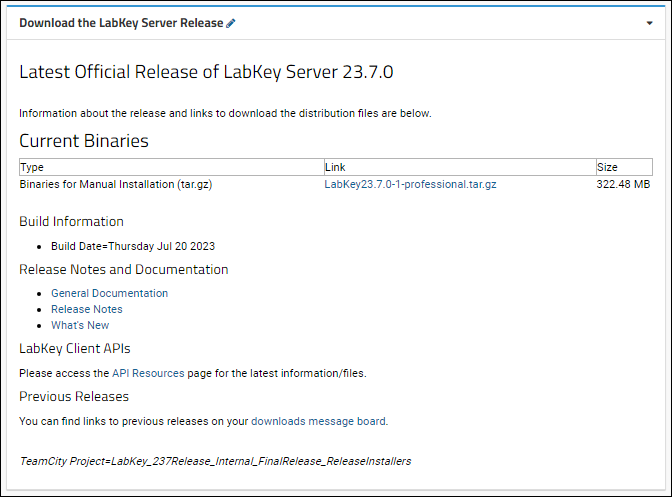Select Binaries for Manual Installation (tar.gz) cell
Image resolution: width=672 pixels, height=497 pixels.
pos(116,184)
